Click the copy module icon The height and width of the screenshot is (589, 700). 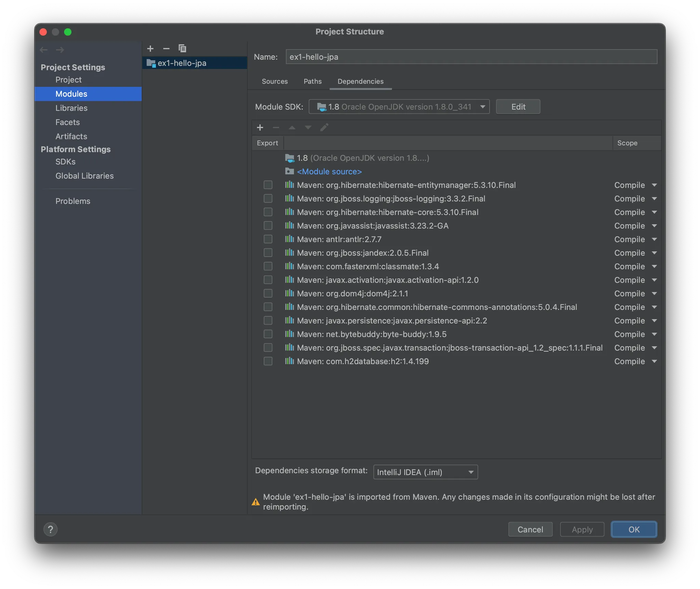click(182, 49)
